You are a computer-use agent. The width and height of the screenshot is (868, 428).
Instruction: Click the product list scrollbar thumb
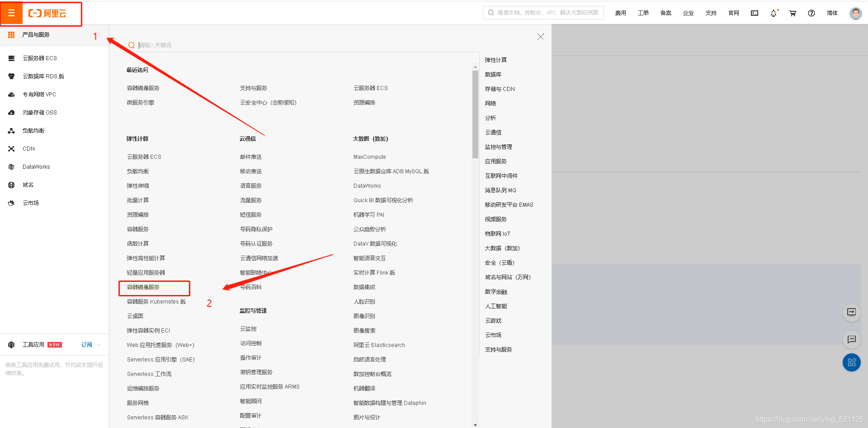pos(475,114)
